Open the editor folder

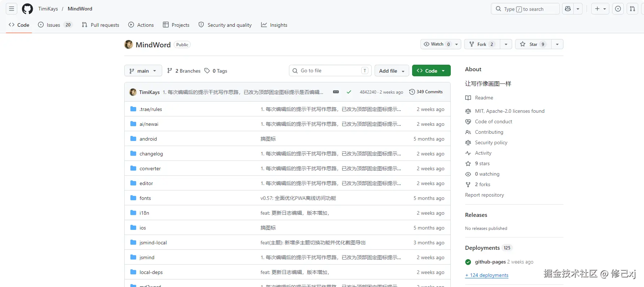[146, 183]
